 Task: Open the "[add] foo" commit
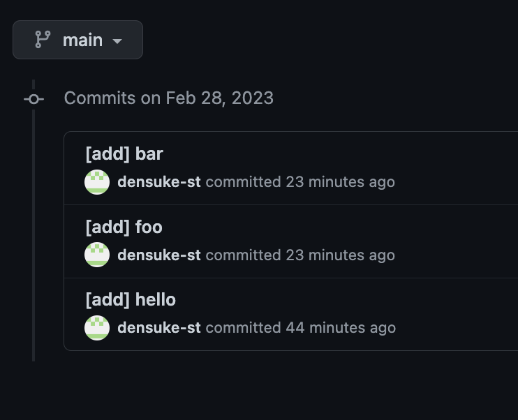pos(124,227)
